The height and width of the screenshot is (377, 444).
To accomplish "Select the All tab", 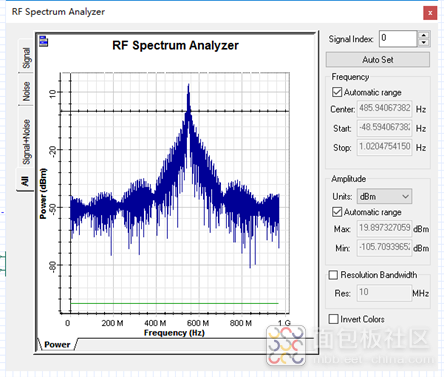I will (25, 180).
